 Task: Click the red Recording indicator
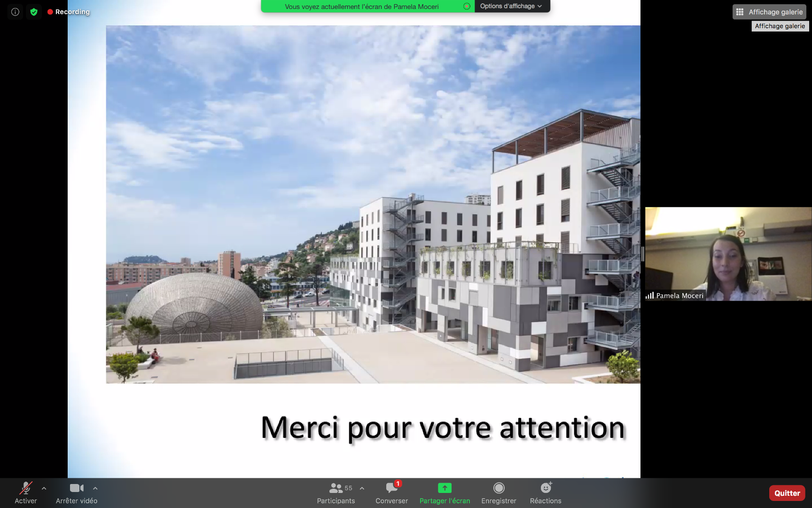[69, 12]
